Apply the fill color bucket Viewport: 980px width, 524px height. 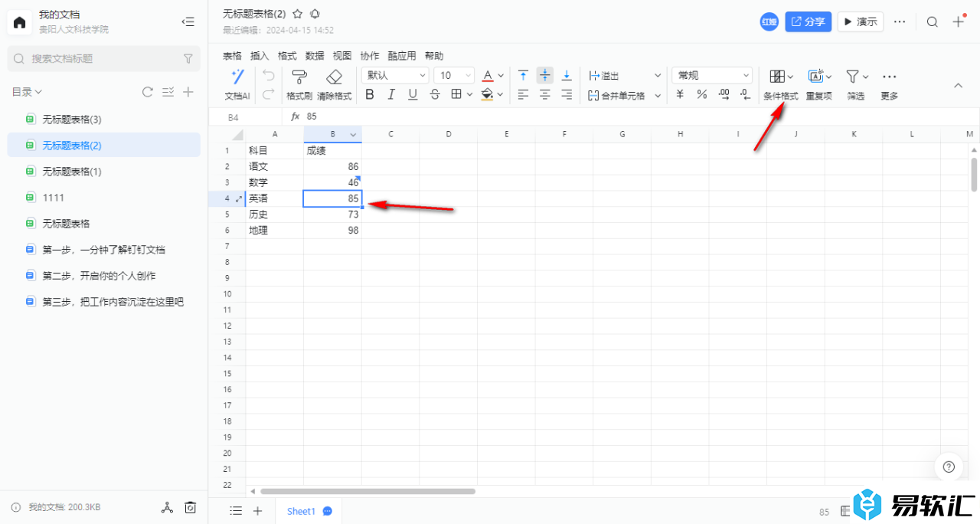click(x=487, y=94)
